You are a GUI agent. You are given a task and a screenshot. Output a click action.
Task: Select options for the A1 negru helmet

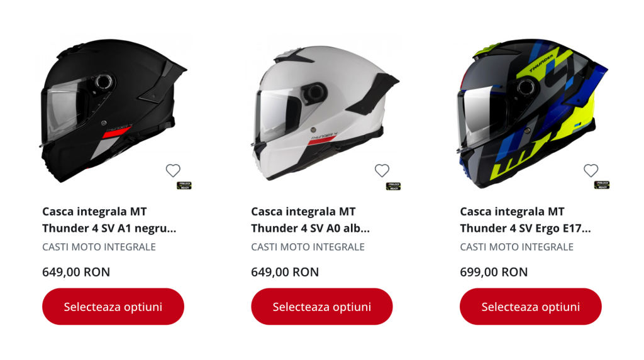113,307
